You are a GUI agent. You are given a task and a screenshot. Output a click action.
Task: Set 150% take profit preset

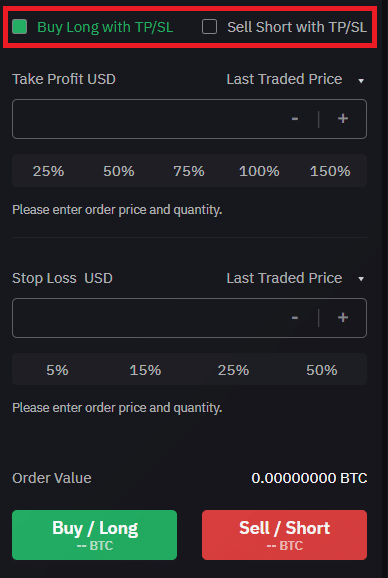click(330, 171)
